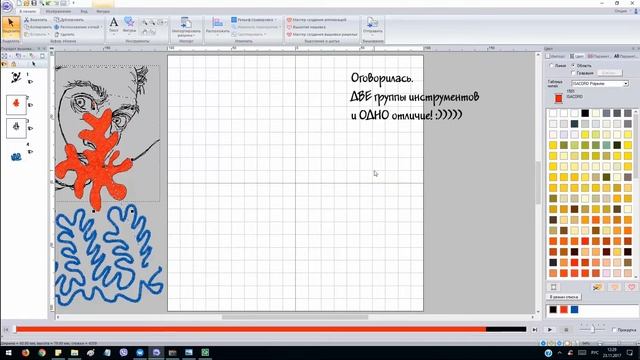
Task: Switch to the Image ribbon tab
Action: pyautogui.click(x=58, y=11)
